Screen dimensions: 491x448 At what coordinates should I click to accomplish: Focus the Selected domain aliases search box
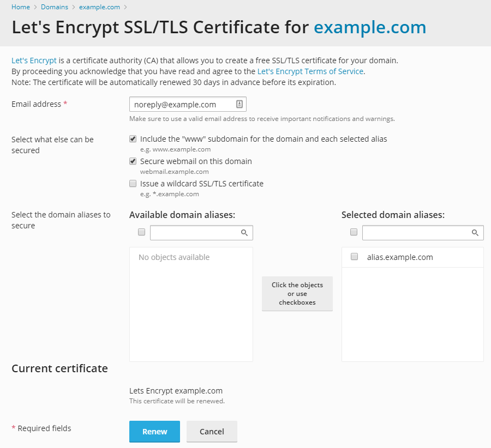[x=416, y=233]
